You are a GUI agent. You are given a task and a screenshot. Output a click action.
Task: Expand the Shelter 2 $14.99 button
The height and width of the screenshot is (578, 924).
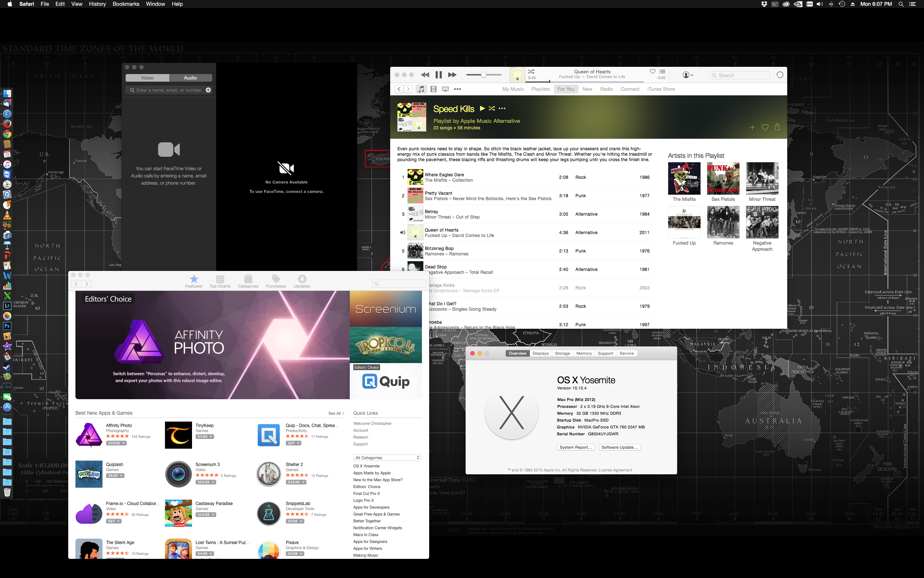coord(304,482)
